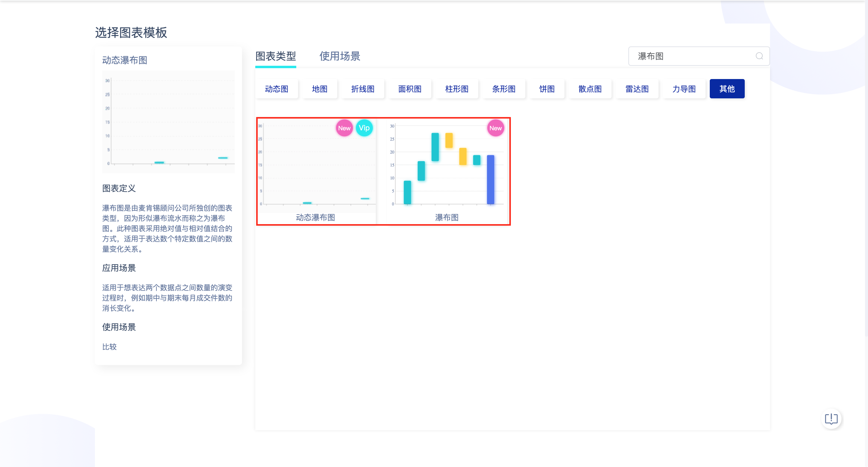Select the 饼图 category

tap(547, 89)
